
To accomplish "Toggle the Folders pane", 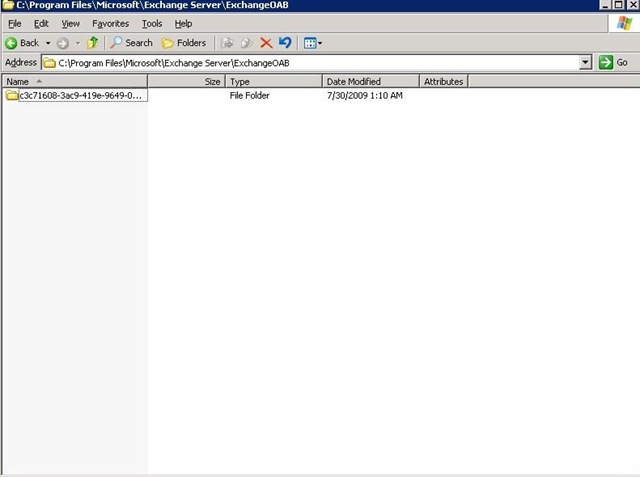I will pos(184,43).
